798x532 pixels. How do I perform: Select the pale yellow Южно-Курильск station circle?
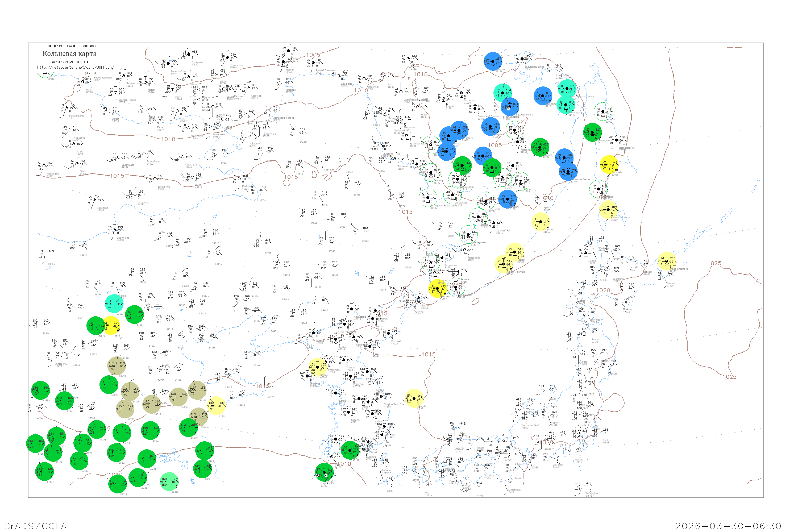(x=667, y=261)
